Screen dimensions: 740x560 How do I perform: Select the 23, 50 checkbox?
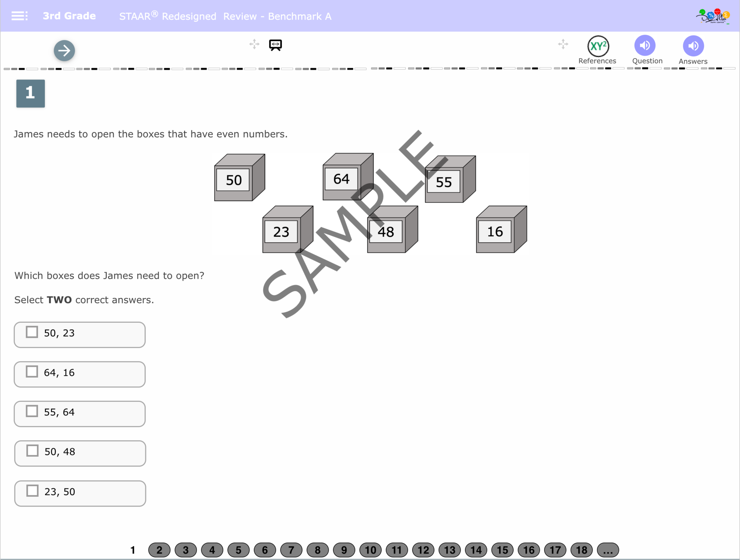pos(32,491)
